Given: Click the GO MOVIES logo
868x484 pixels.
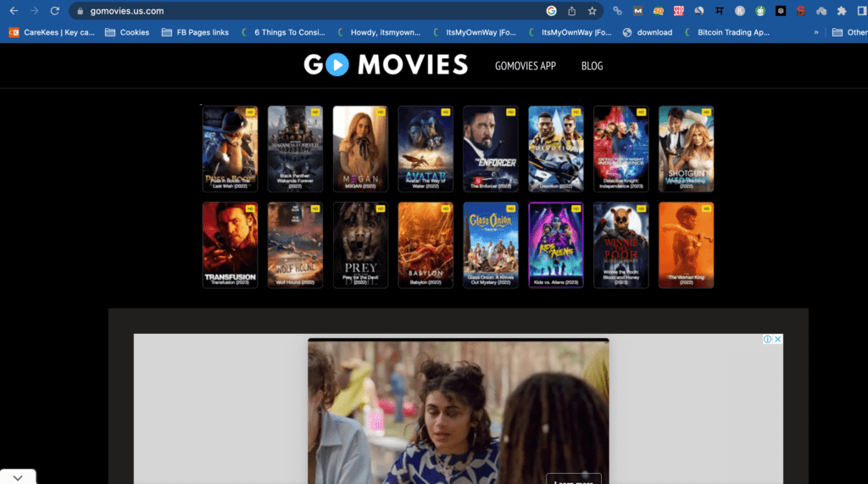Looking at the screenshot, I should [x=386, y=64].
